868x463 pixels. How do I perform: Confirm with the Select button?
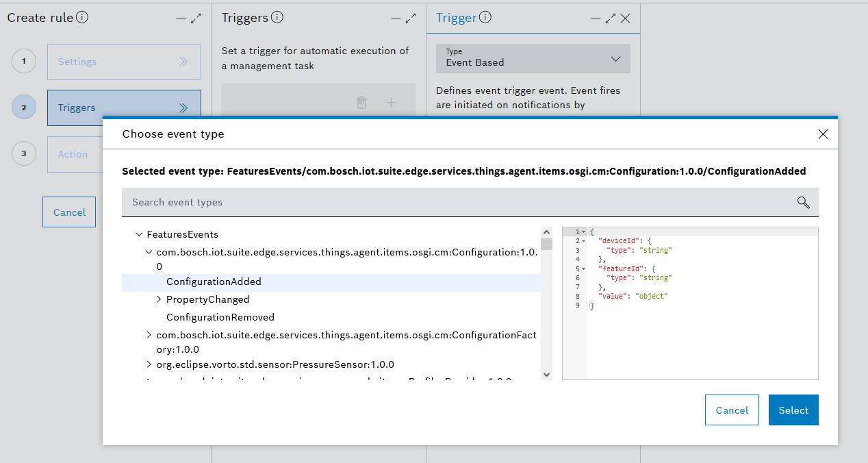point(793,410)
